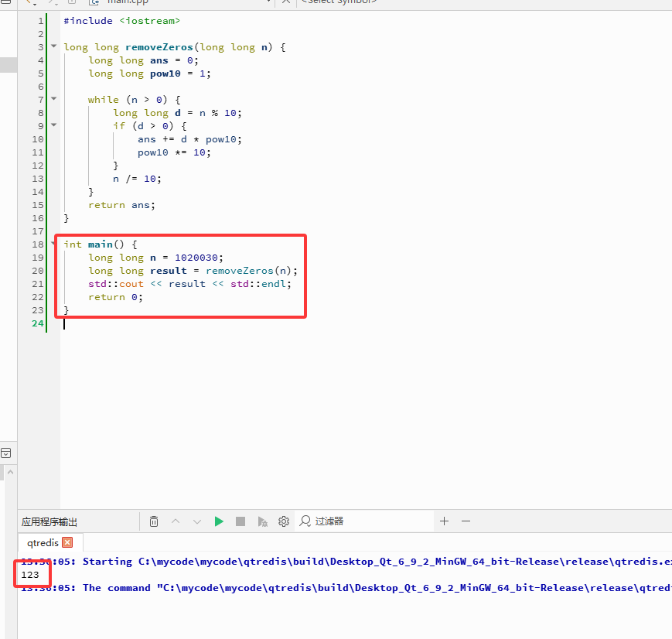Click the run-with-debugger icon beside stop
This screenshot has width=672, height=639.
[x=262, y=521]
